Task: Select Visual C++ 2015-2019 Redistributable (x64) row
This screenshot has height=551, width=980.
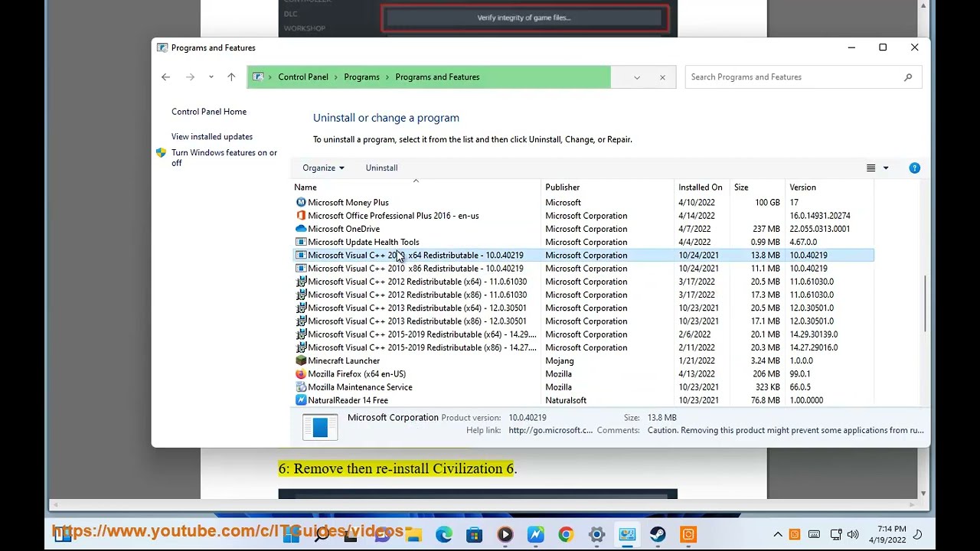Action: point(583,334)
